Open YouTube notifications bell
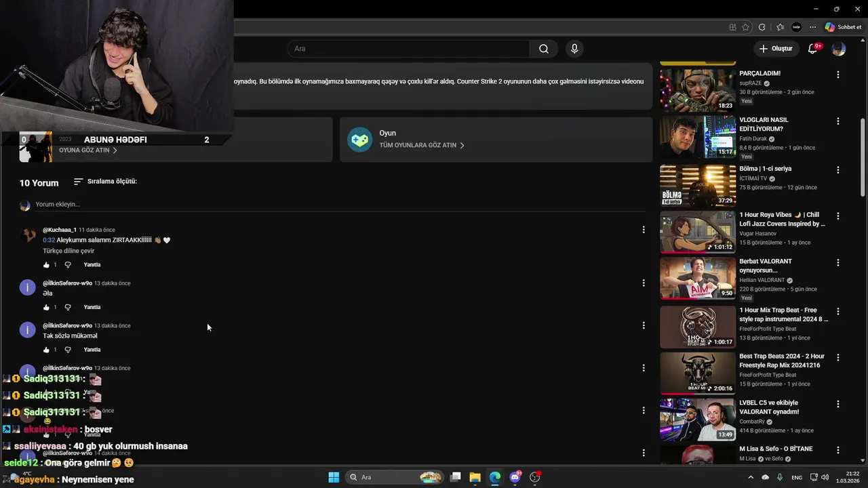This screenshot has width=868, height=488. click(x=812, y=49)
